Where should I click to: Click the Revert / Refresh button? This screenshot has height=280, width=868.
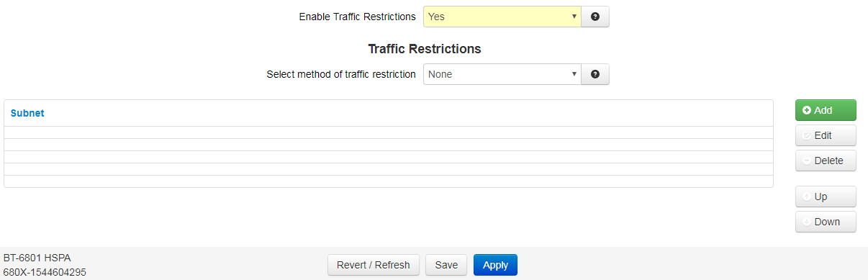click(x=374, y=265)
